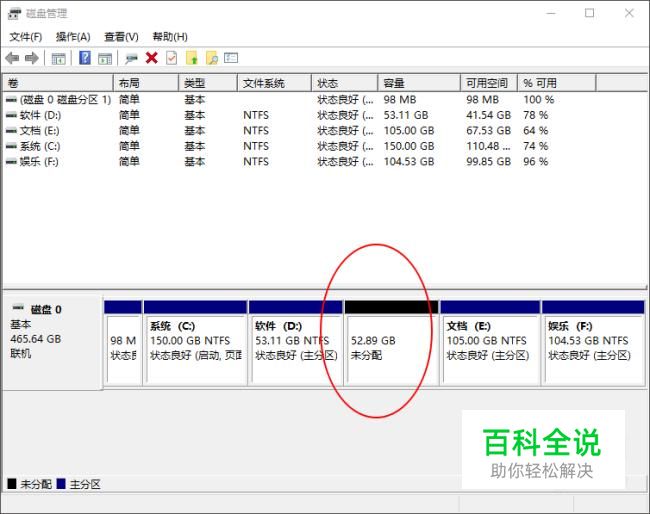This screenshot has width=650, height=514.
Task: Click the show/hide action pane toolbar icon
Action: coord(105,58)
